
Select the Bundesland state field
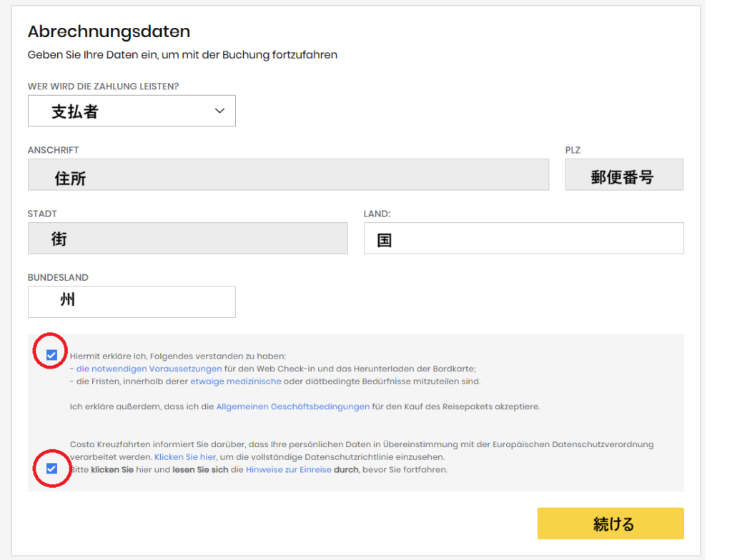132,302
